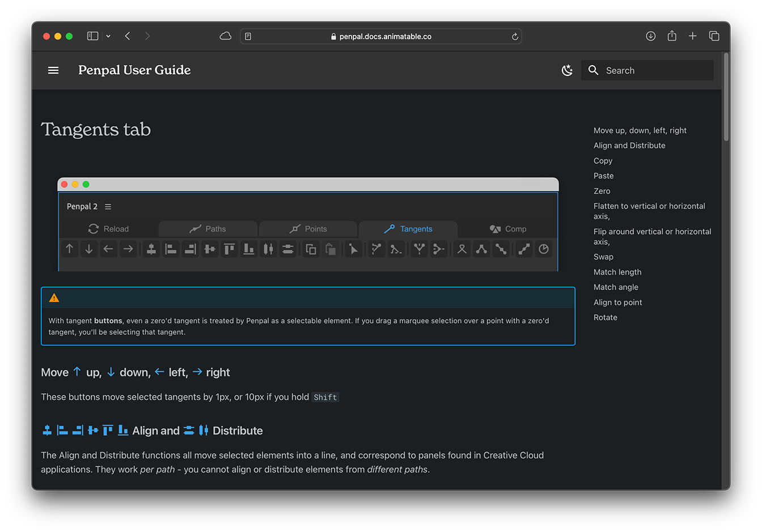Open a new tab with plus button

tap(693, 36)
